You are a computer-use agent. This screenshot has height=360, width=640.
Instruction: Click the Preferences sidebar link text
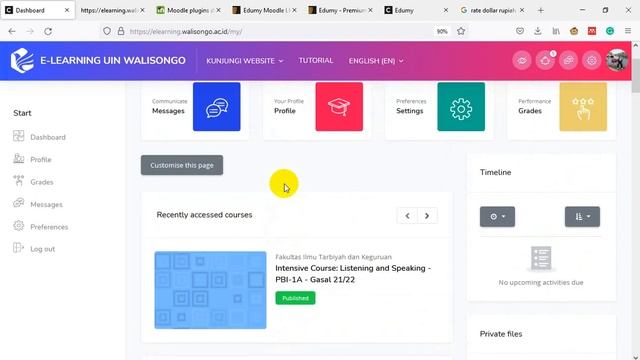tap(49, 227)
